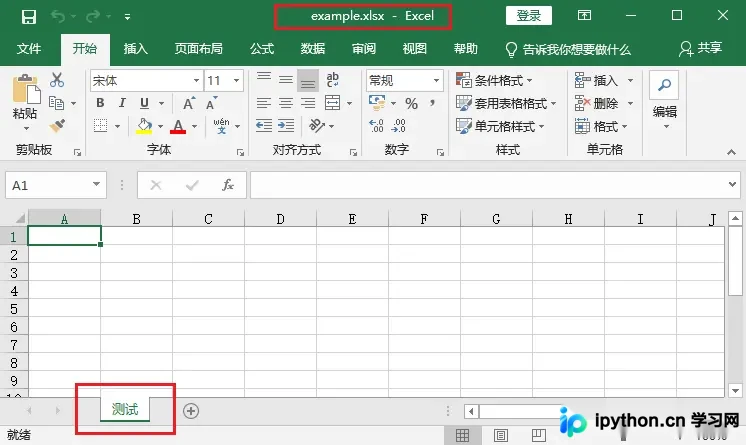Toggle Bold formatting
746x445 pixels.
click(x=100, y=103)
